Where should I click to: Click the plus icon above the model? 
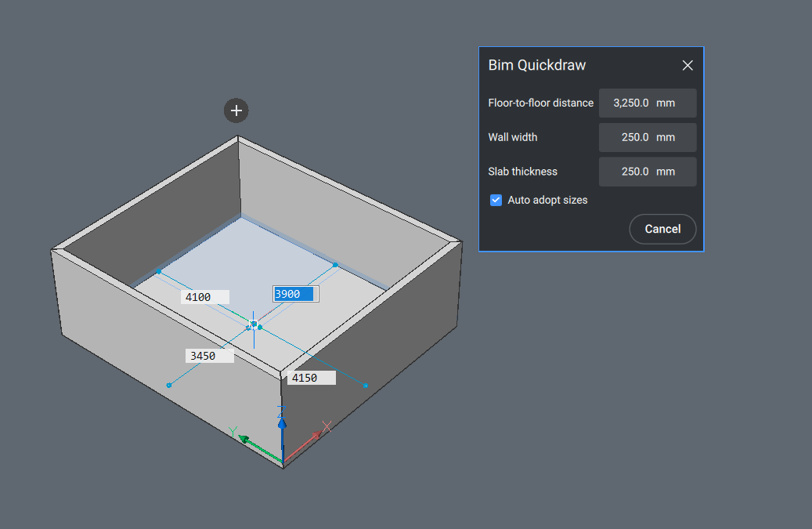point(236,111)
